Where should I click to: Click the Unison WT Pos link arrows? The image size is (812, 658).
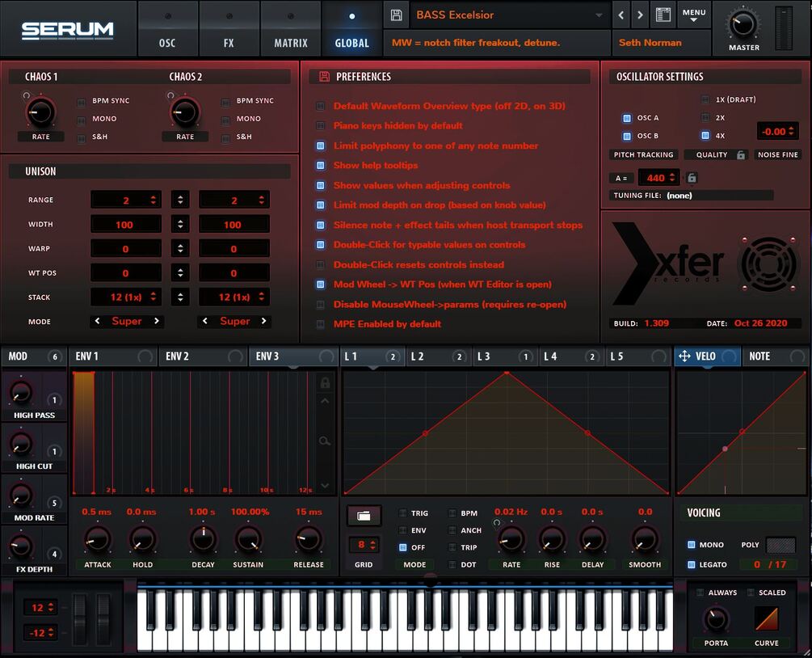click(x=180, y=272)
